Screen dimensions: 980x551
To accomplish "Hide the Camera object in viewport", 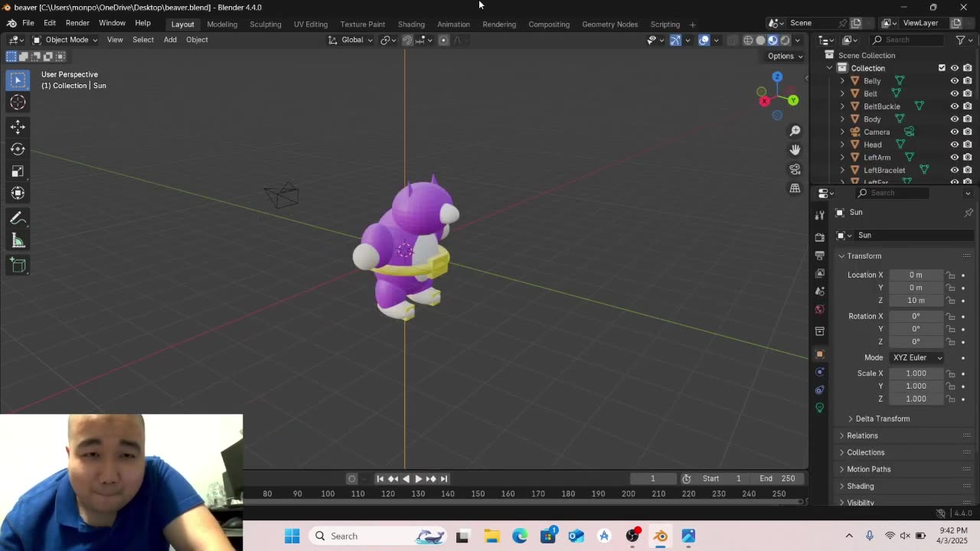I will click(954, 132).
